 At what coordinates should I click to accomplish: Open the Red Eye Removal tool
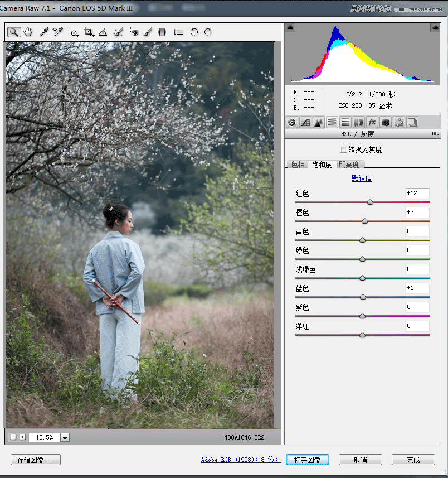[x=135, y=32]
